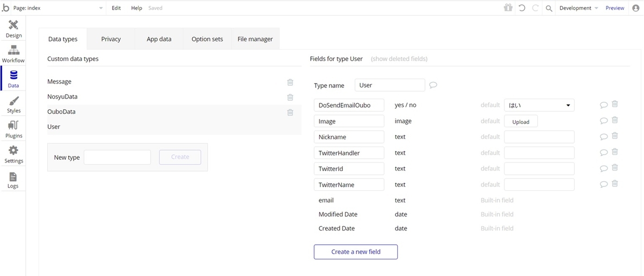The height and width of the screenshot is (276, 644).
Task: Click the search magnifier icon
Action: pyautogui.click(x=548, y=8)
